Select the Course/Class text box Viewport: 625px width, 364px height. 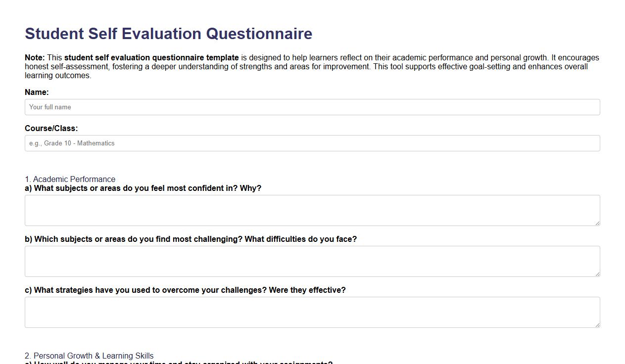tap(312, 143)
